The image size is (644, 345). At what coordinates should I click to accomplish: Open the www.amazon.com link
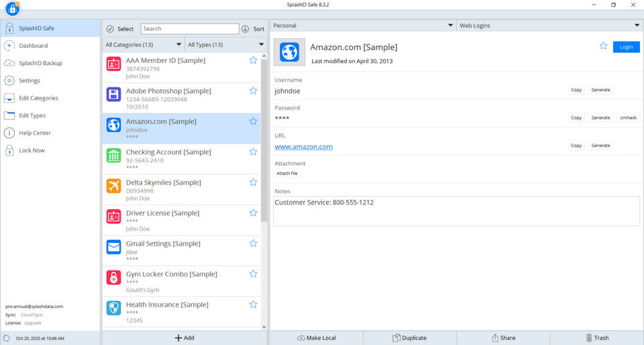click(x=303, y=146)
